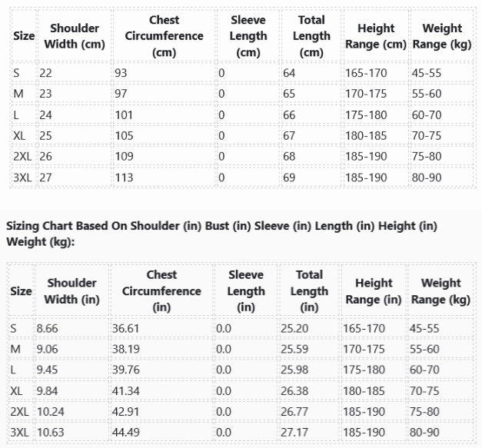Click total length value 27.17

click(x=294, y=432)
